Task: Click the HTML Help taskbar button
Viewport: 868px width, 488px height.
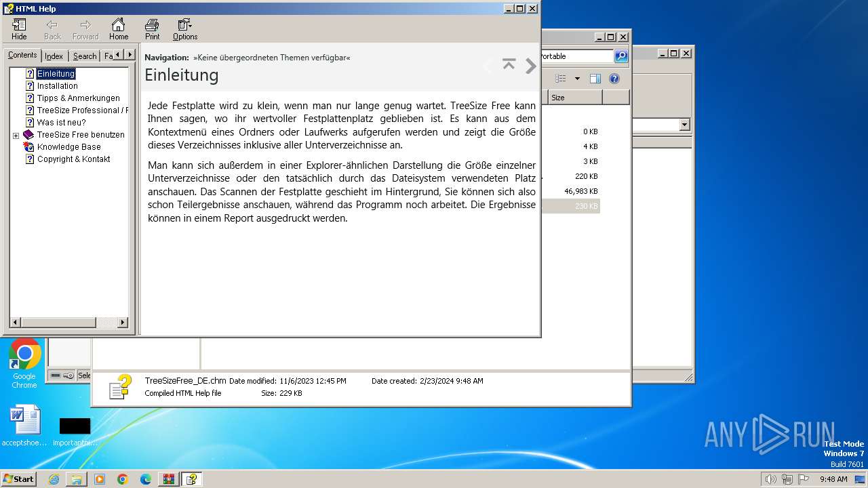Action: click(x=191, y=479)
